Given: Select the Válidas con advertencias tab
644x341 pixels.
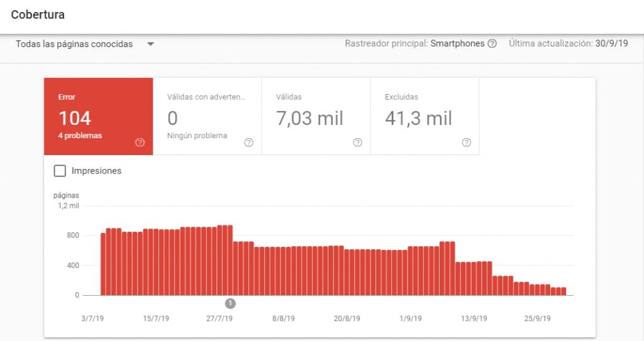Looking at the screenshot, I should coord(207,116).
